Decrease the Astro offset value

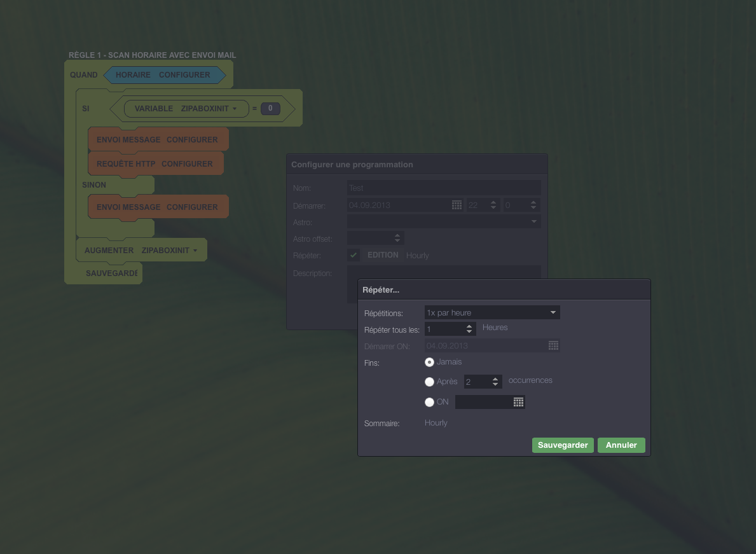(397, 240)
